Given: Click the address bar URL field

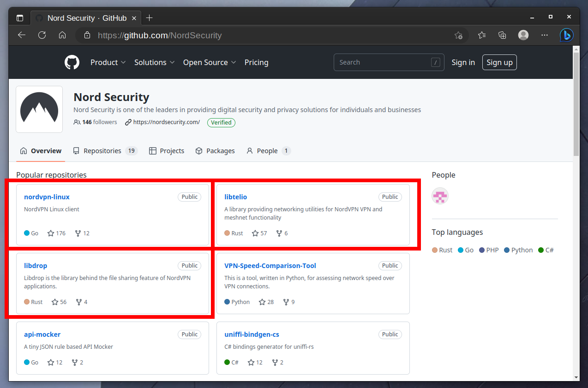Looking at the screenshot, I should pyautogui.click(x=272, y=35).
